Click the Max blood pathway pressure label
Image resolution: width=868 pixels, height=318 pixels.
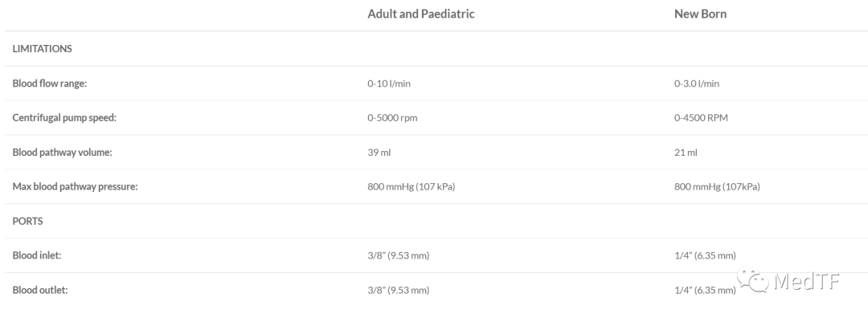tap(75, 186)
